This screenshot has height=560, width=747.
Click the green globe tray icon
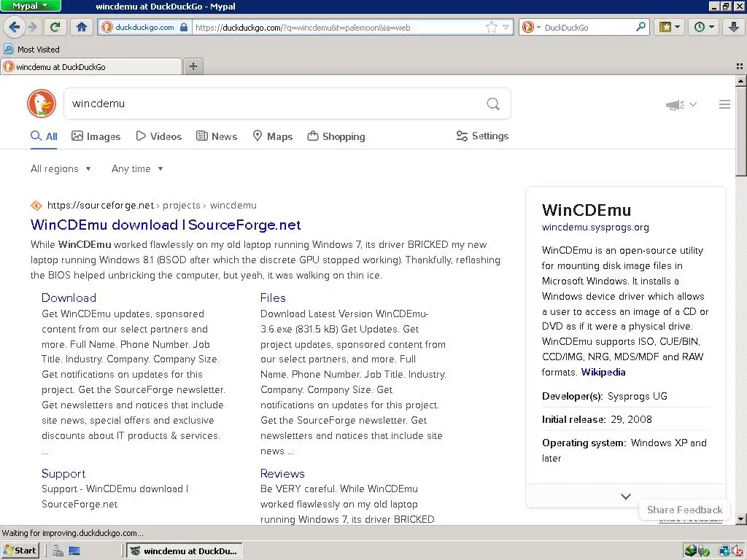[690, 551]
